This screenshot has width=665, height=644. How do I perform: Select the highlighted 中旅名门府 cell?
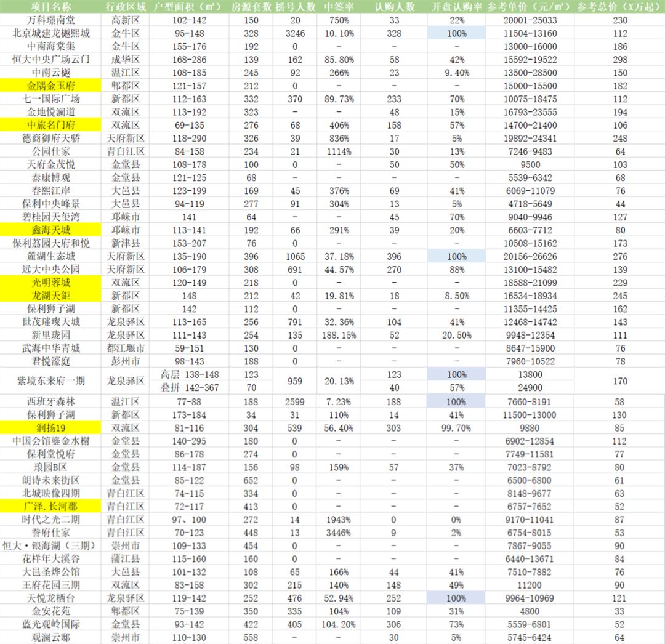(51, 125)
